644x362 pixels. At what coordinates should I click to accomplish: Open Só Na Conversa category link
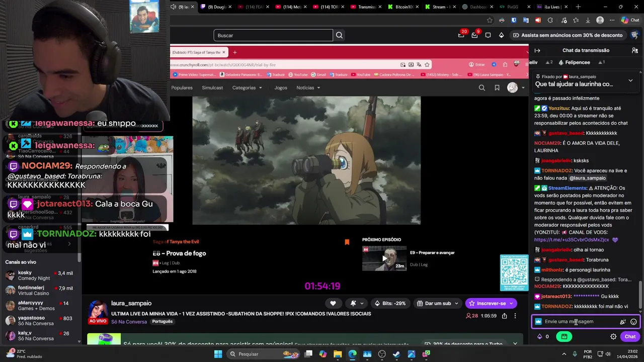[129, 322]
